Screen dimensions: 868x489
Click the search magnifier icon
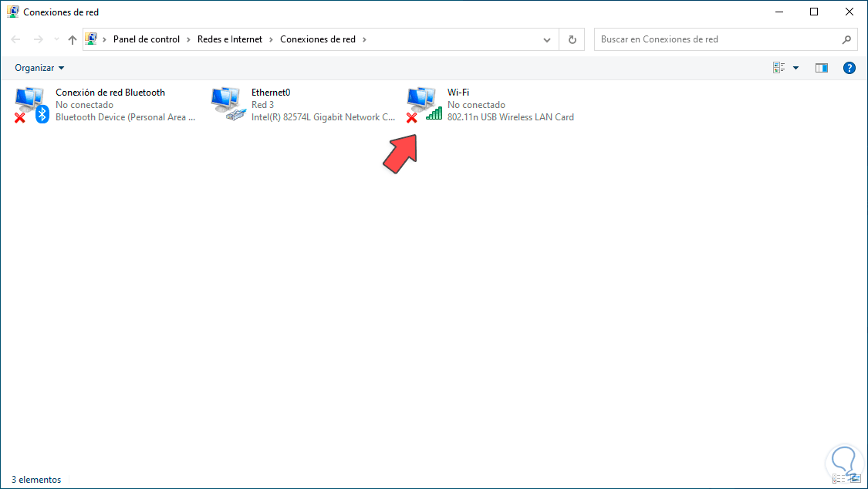846,39
